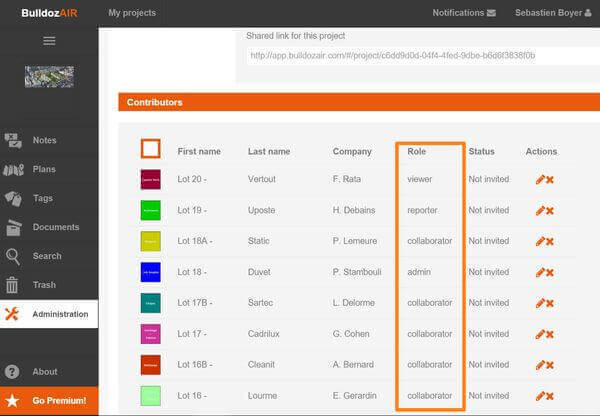This screenshot has width=600, height=416.
Task: Open the Tags section link
Action: [x=43, y=198]
